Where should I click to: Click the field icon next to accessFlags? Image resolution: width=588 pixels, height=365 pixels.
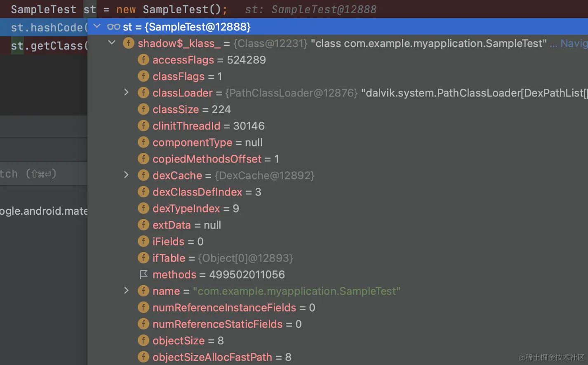point(143,59)
